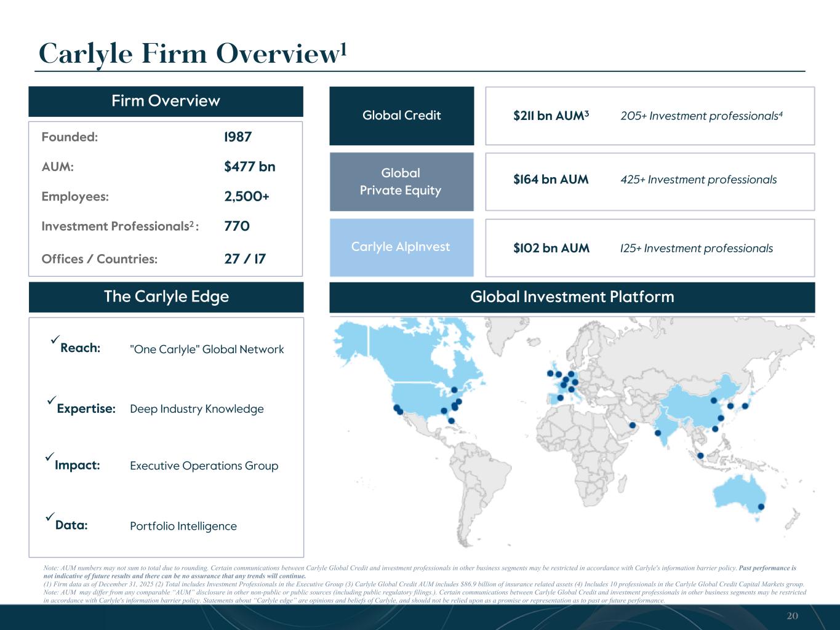Click The Carlyle Edge header
The width and height of the screenshot is (840, 630).
click(166, 297)
